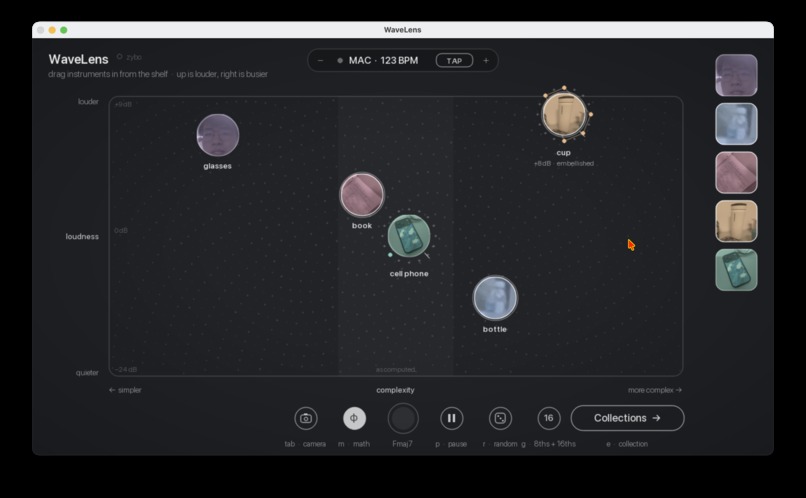Click the MAC 123 BPM tempo readout

click(383, 61)
